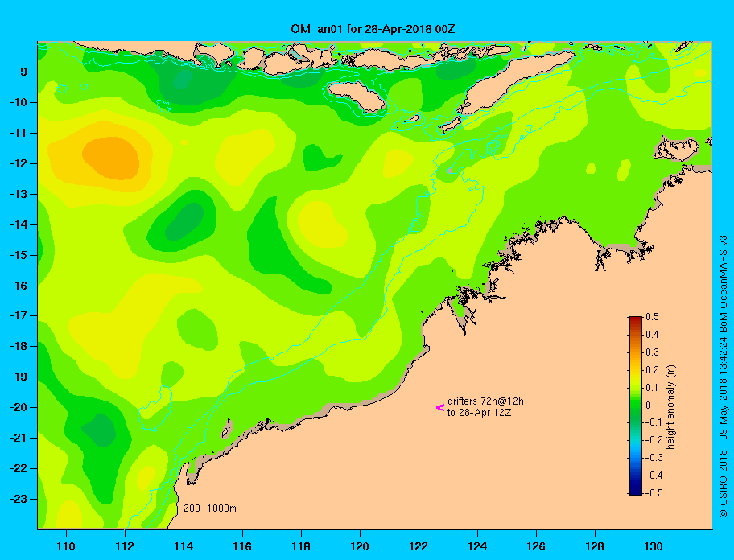
Task: Click longitude label '110' on the axis
Action: pos(66,546)
